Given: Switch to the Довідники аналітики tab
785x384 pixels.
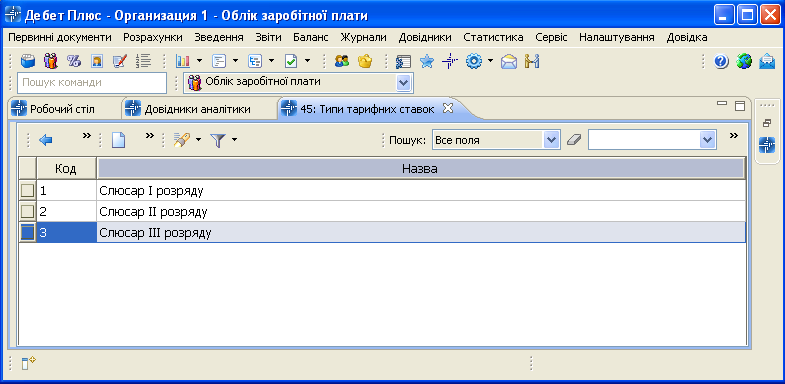Looking at the screenshot, I should pos(198,109).
